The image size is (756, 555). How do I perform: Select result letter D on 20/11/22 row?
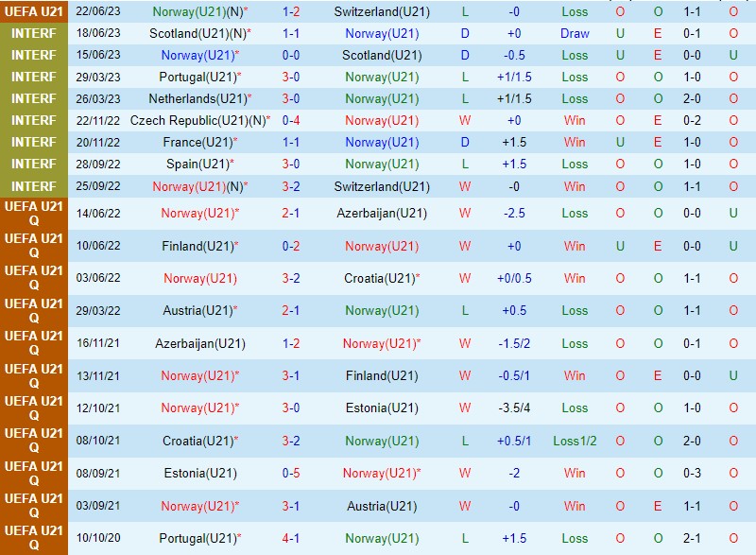(x=465, y=142)
